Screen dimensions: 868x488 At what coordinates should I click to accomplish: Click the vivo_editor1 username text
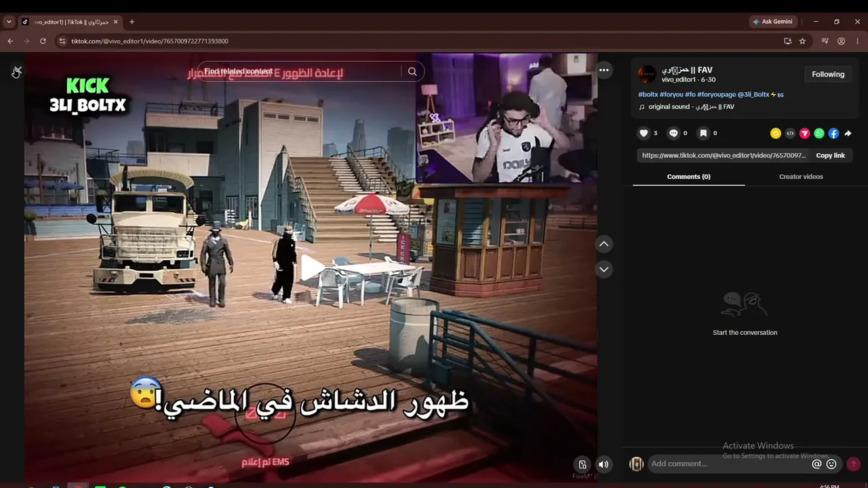(x=679, y=80)
